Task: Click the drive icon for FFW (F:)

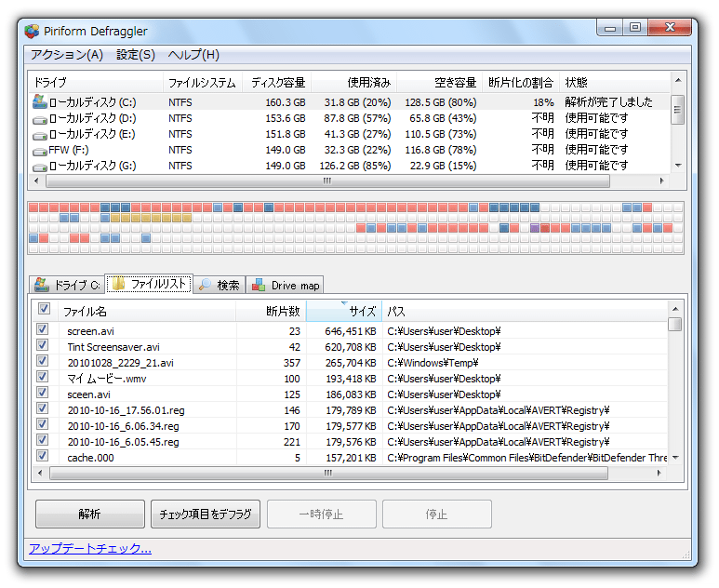Action: [40, 152]
